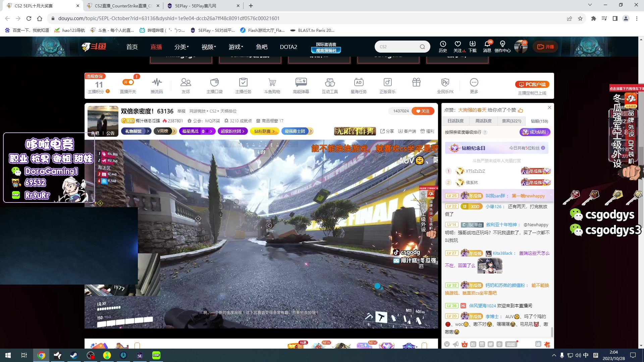644x362 pixels.
Task: Toggle the 直播开关 live switch
Action: pos(128,82)
